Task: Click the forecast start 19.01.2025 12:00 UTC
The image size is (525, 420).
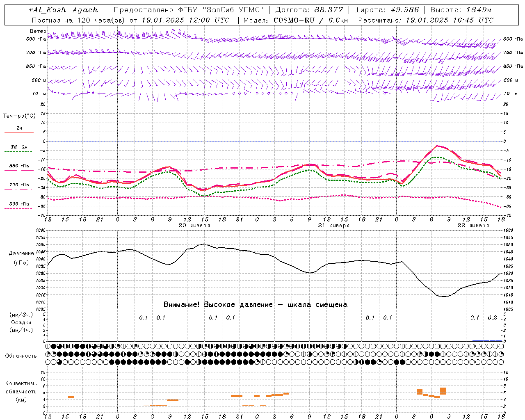Action: click(185, 20)
